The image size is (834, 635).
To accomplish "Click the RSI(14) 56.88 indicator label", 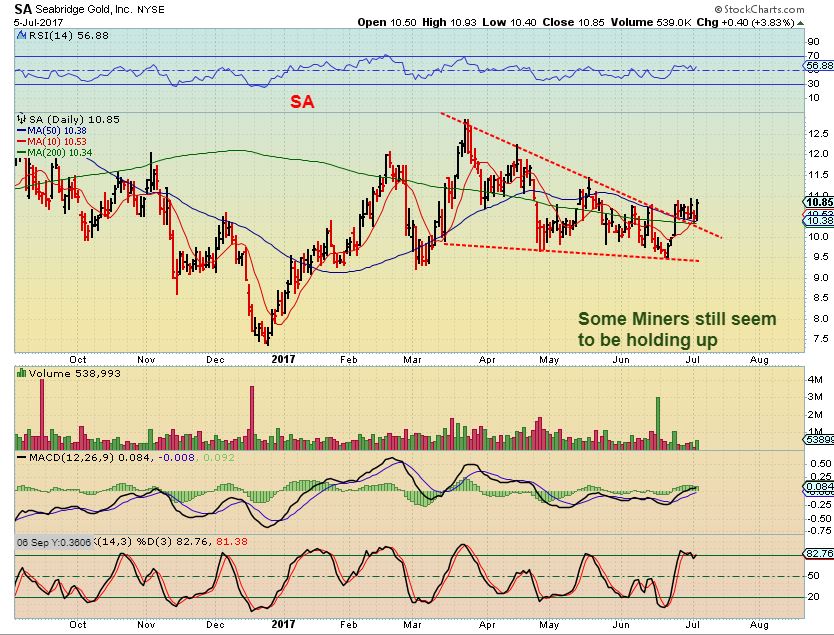I will tap(69, 36).
